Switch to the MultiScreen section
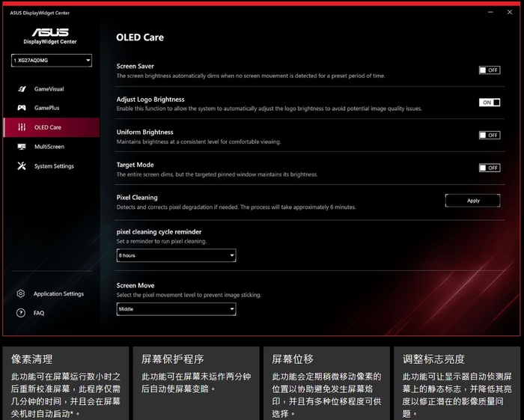Image resolution: width=524 pixels, height=420 pixels. (51, 147)
